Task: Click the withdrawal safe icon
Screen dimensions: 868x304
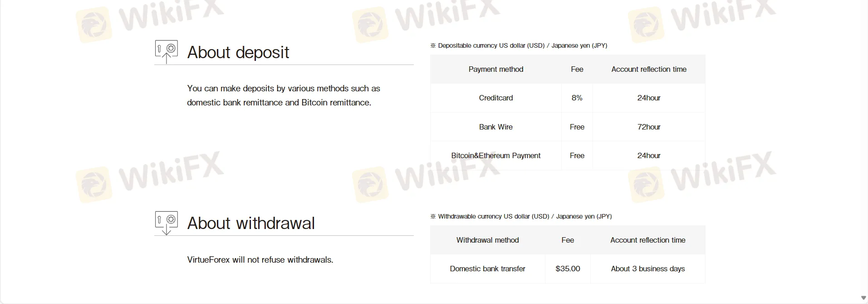Action: click(166, 222)
